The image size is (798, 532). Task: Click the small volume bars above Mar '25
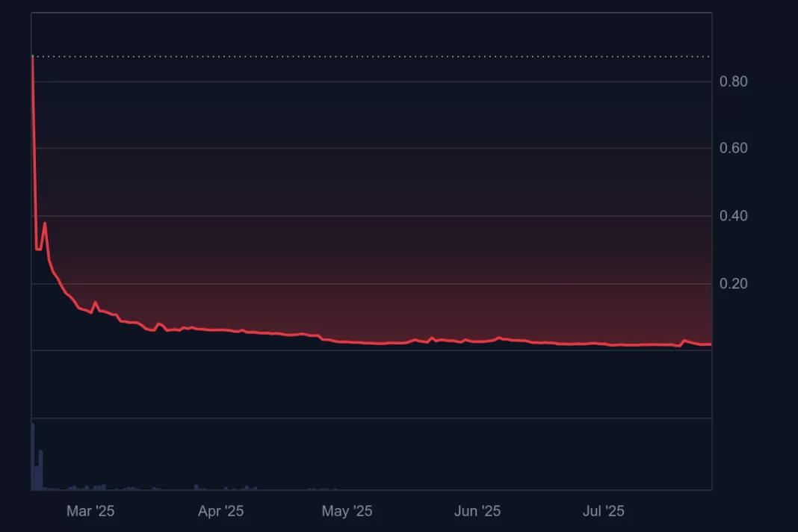point(99,487)
